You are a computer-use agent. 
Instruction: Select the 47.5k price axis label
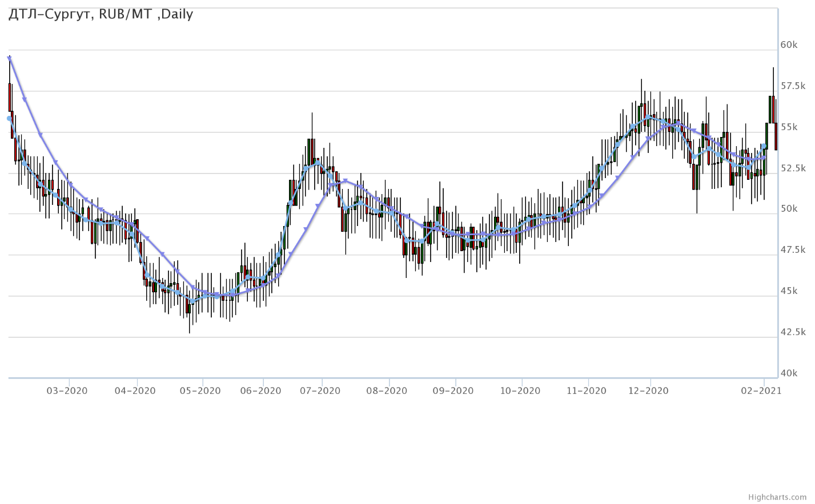point(793,250)
